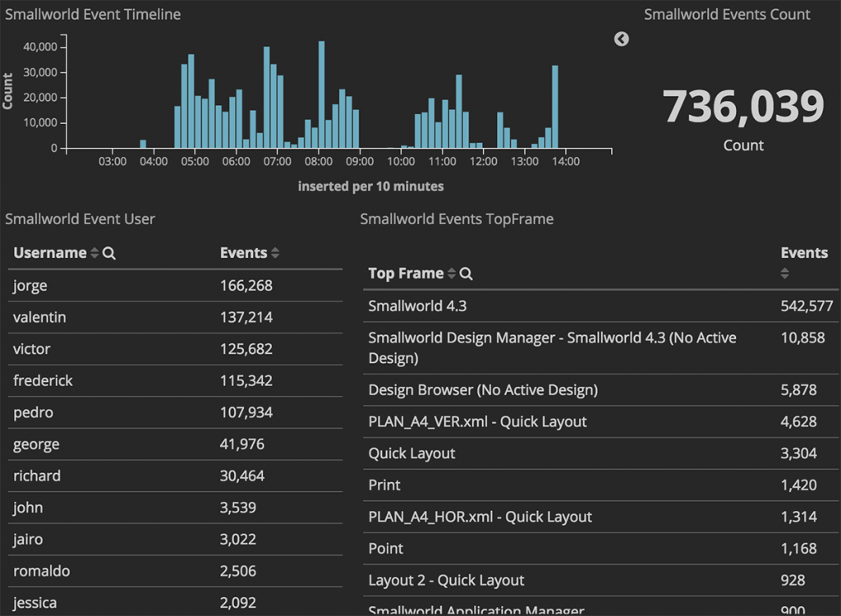Sort the Top Frame column
Screen dimensions: 841x616
[452, 274]
